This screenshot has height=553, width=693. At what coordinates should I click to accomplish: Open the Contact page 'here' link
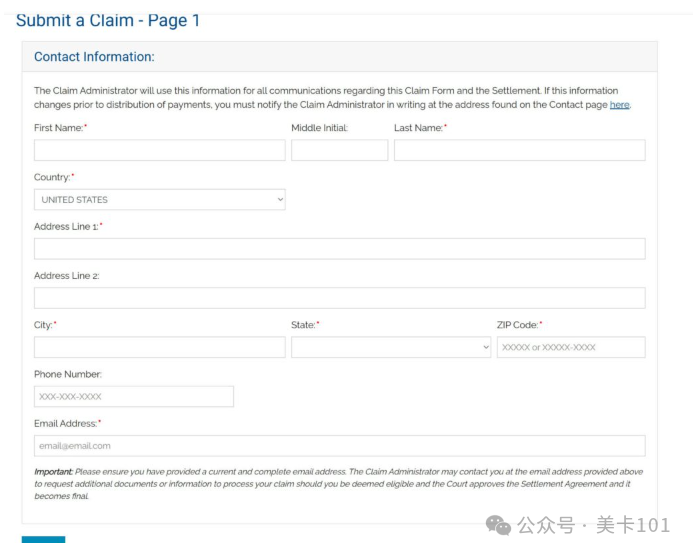coord(619,105)
